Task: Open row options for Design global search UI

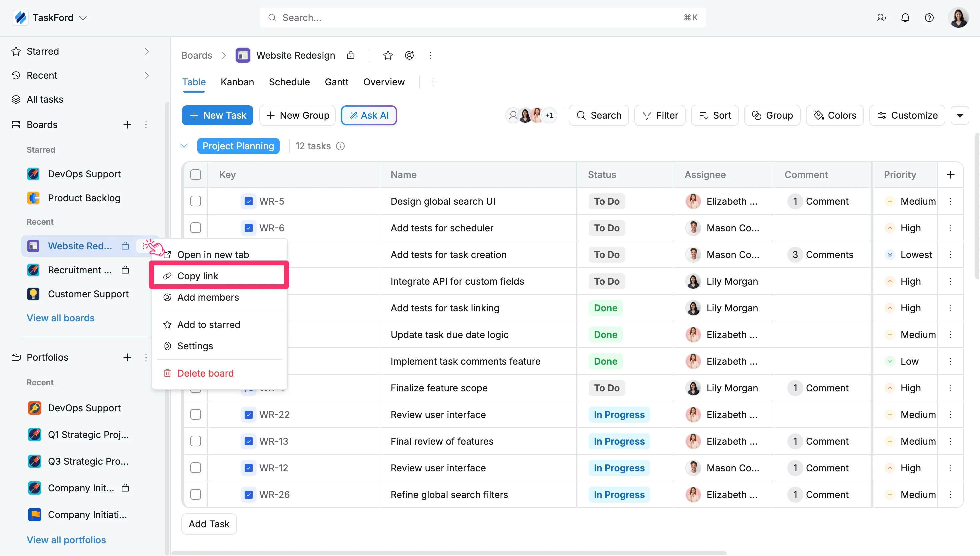Action: tap(951, 201)
